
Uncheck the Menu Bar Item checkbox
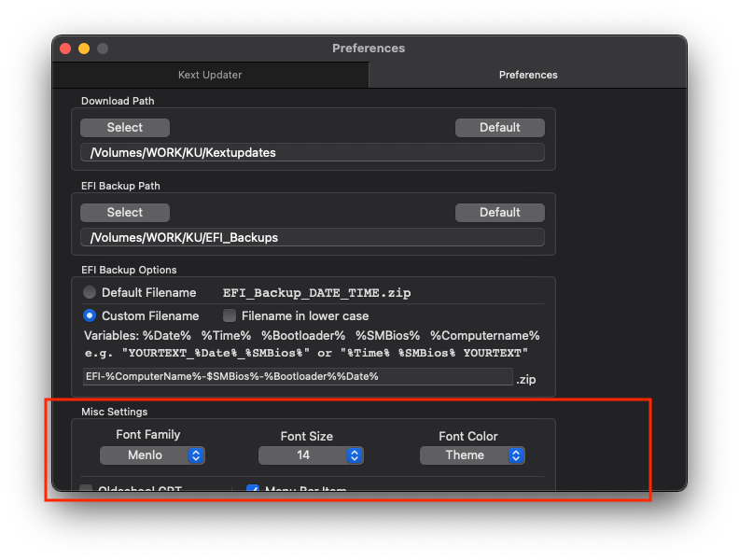pos(253,489)
